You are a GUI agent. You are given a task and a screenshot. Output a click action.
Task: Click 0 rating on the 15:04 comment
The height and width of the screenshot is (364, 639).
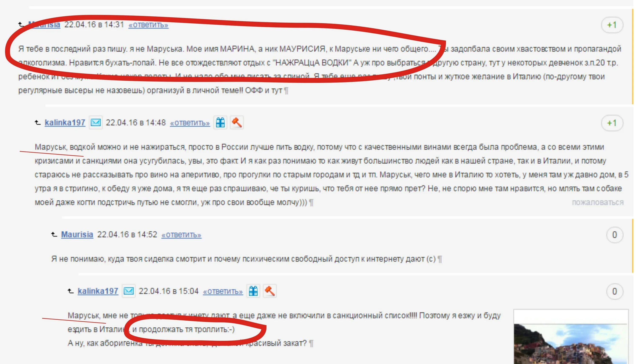point(615,291)
